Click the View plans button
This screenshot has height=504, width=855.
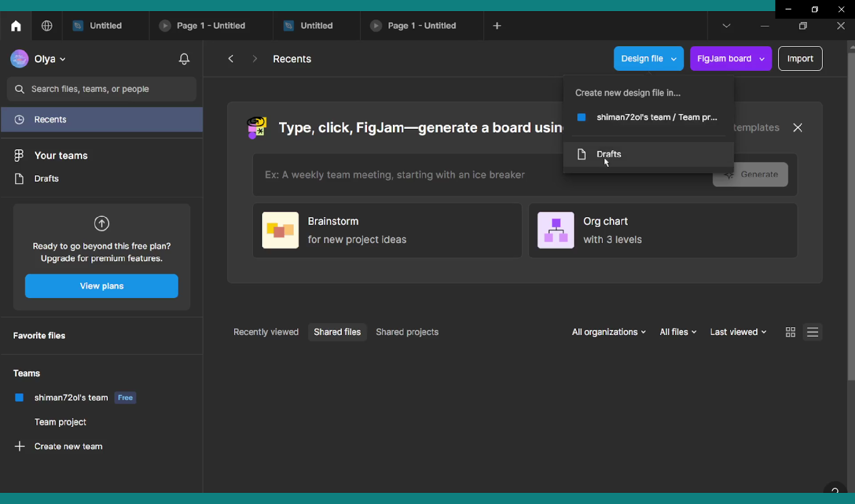click(102, 286)
